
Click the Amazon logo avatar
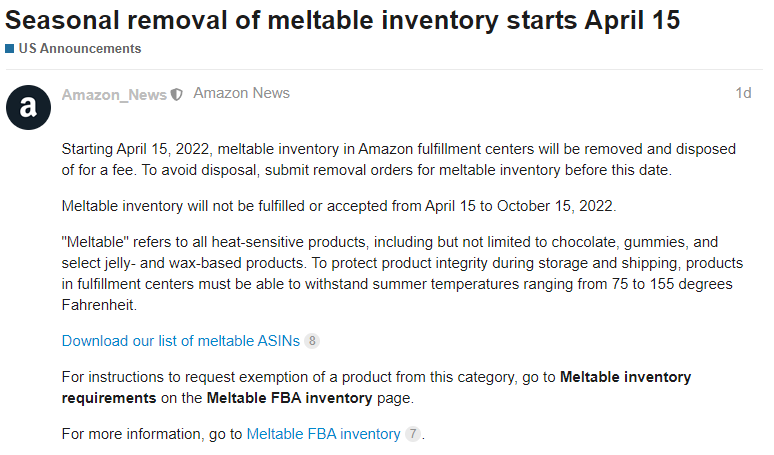click(28, 107)
